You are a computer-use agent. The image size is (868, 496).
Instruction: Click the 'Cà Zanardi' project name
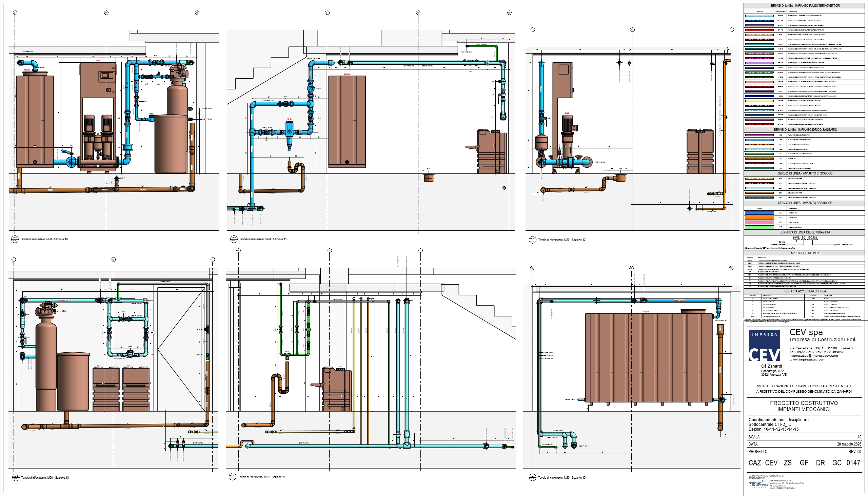pyautogui.click(x=771, y=366)
